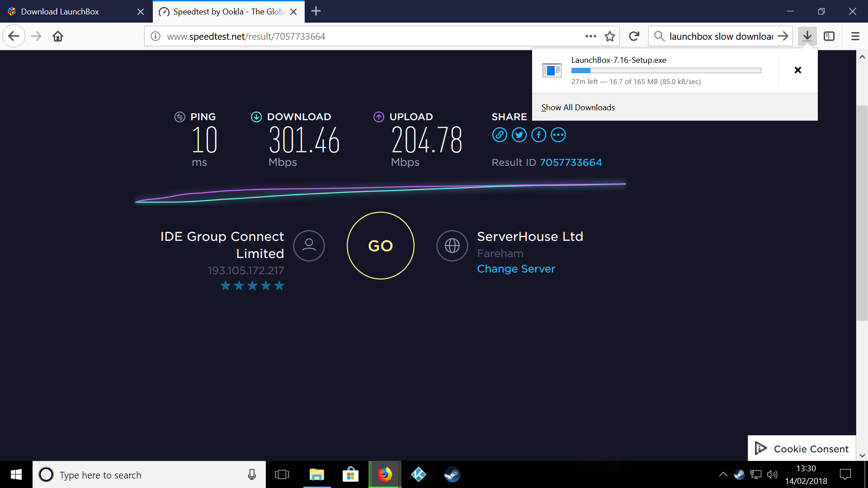Close the Download LaunchBox tab
Screen dimensions: 868x488
point(141,12)
